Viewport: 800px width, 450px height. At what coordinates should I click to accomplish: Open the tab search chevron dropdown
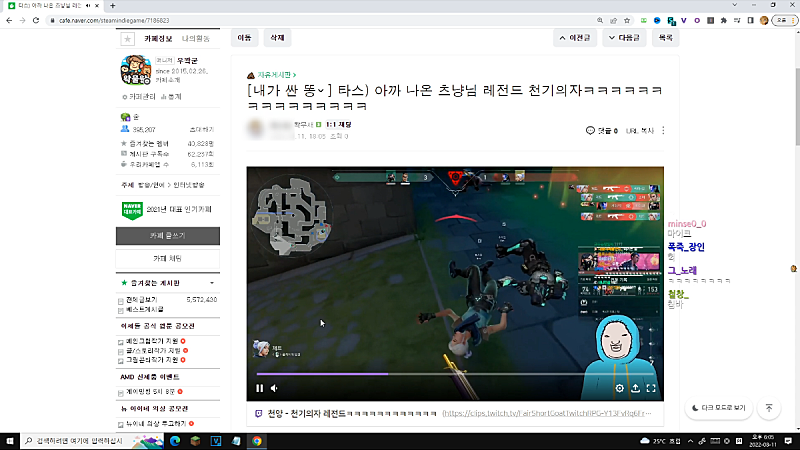click(735, 5)
